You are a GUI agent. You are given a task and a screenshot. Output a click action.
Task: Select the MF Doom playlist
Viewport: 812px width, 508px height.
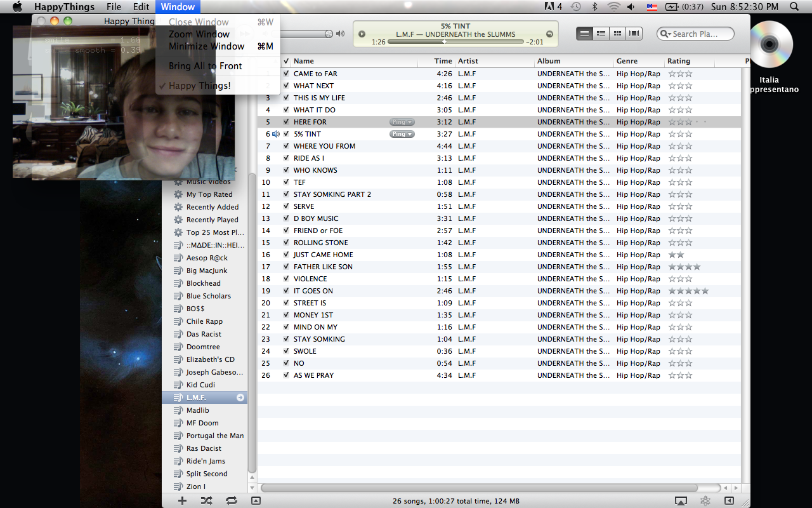202,423
